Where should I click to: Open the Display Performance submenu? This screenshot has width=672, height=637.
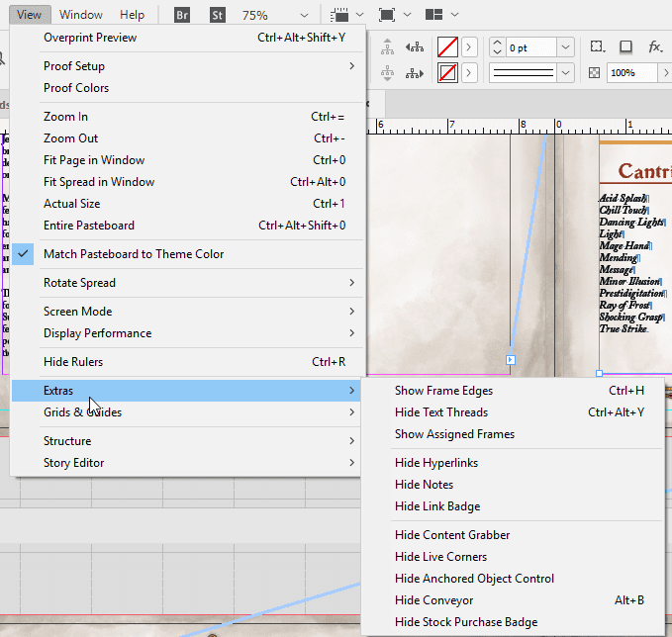[x=188, y=333]
